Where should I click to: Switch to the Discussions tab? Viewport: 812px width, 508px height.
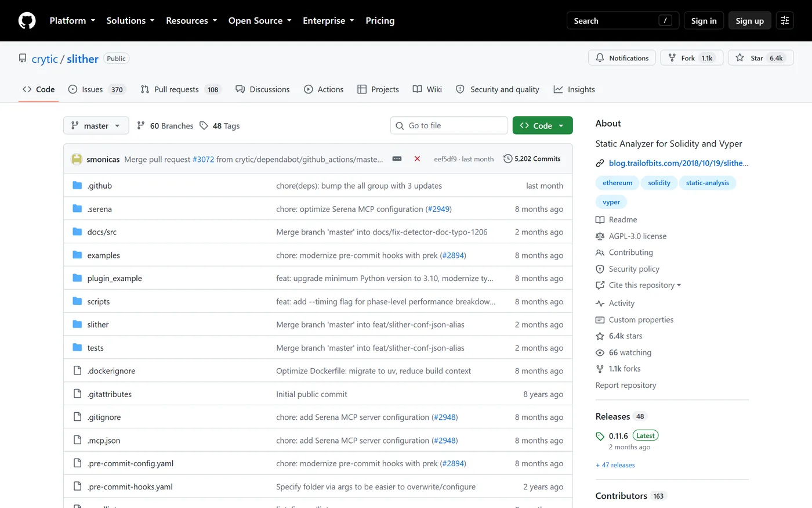point(263,89)
